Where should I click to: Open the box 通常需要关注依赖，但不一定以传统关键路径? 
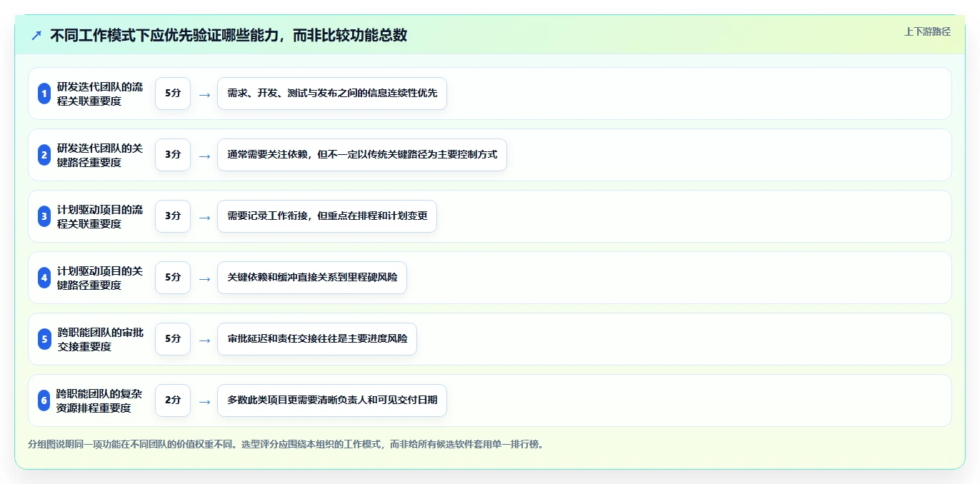point(362,155)
